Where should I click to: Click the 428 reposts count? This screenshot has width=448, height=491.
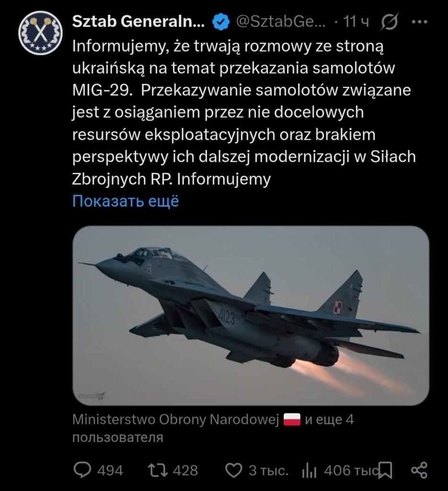point(185,471)
